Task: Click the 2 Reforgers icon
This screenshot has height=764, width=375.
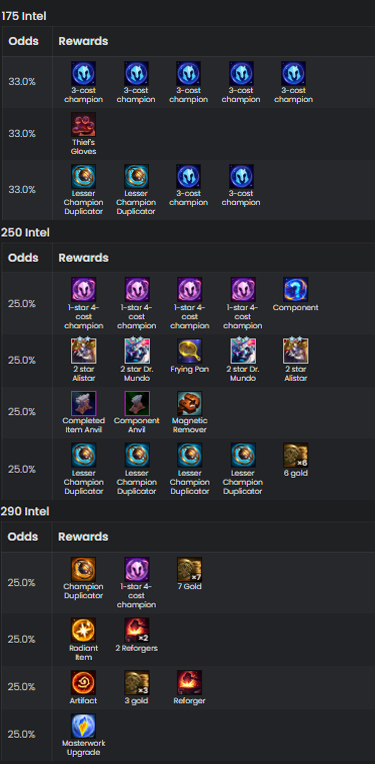Action: (137, 630)
